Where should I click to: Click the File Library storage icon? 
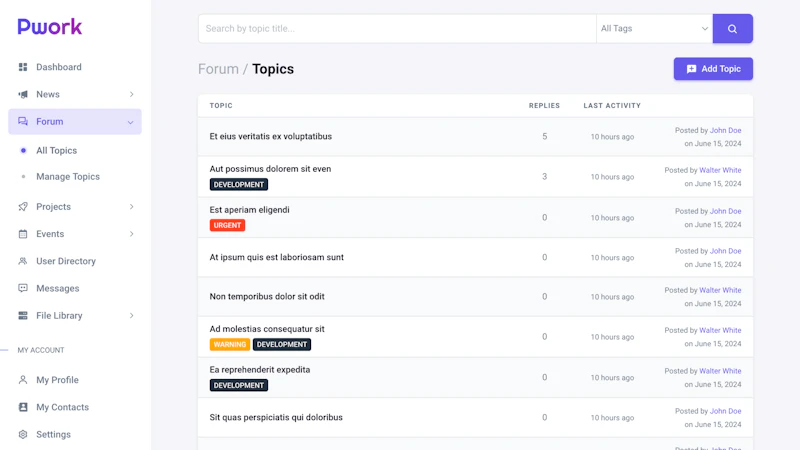(x=23, y=315)
